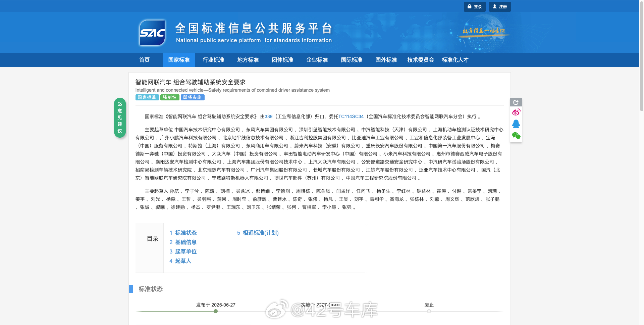Open the 地方标准 navigation tab
Viewport: 644px width, 325px height.
(248, 60)
